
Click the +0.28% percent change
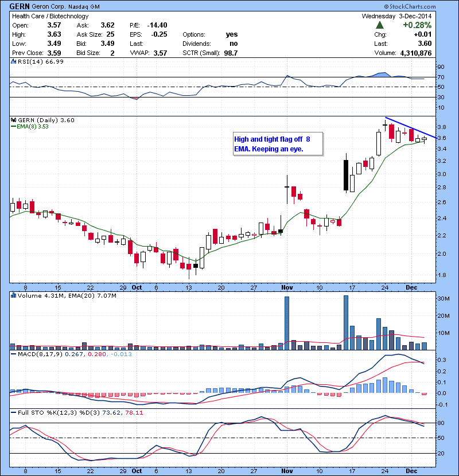tap(417, 25)
